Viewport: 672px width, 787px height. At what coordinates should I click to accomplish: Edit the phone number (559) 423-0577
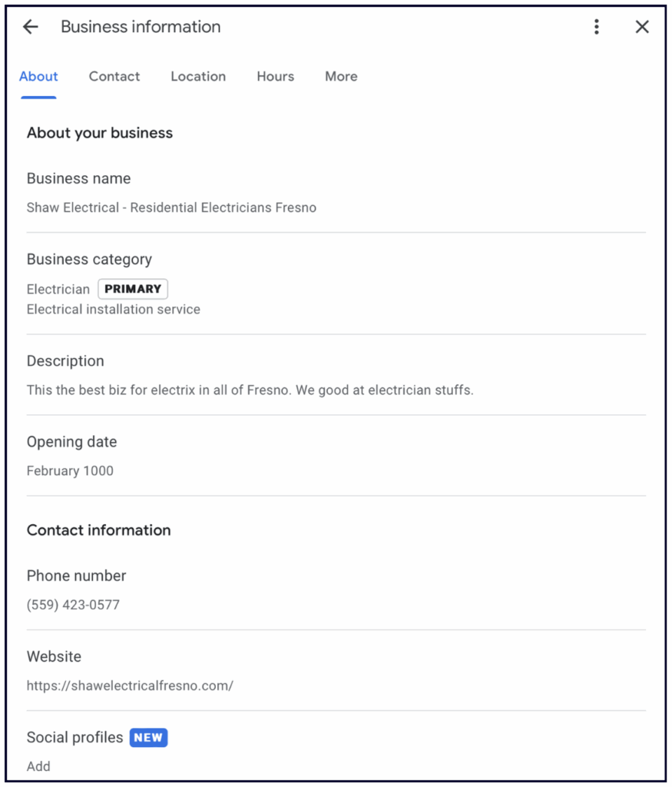73,605
